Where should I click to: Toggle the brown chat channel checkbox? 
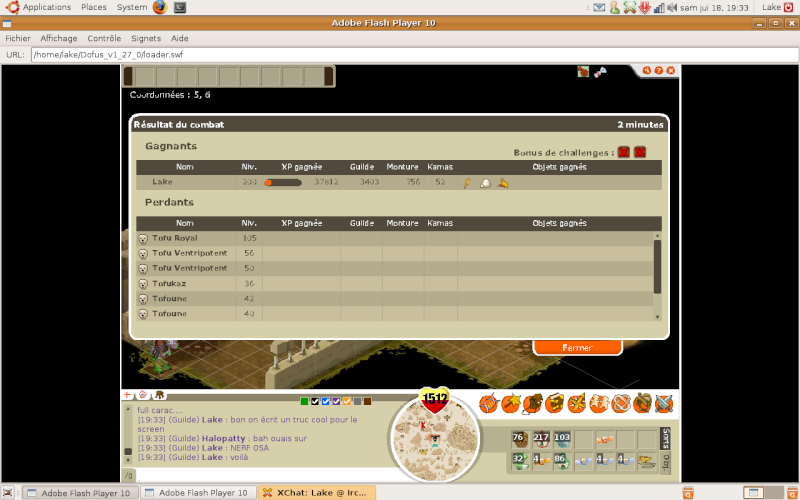(x=367, y=402)
